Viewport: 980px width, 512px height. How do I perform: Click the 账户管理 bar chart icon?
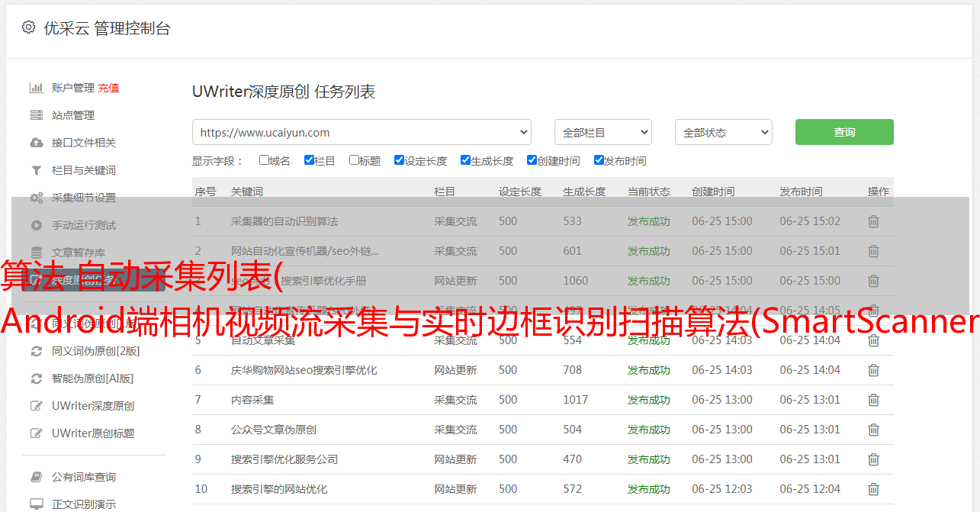click(36, 88)
